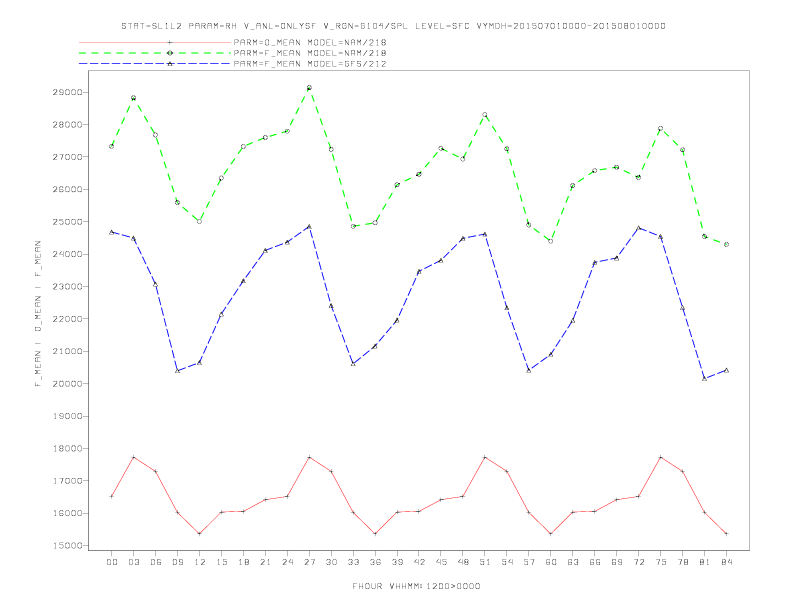Click the x-axis forecast hour label 78

click(683, 562)
